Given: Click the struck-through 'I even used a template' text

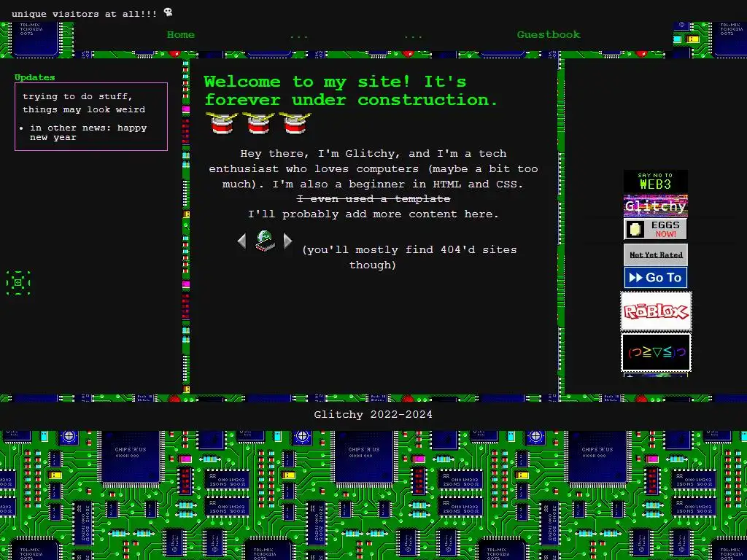Looking at the screenshot, I should pos(373,198).
